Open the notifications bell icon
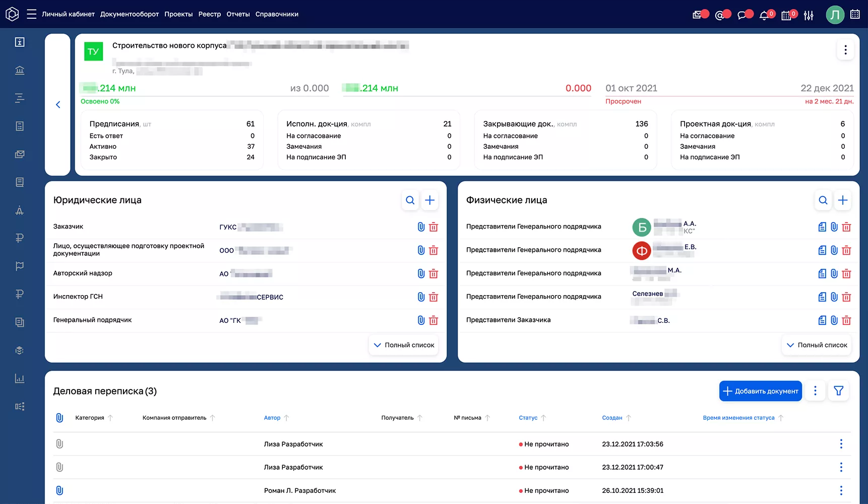Viewport: 868px width, 504px height. click(x=764, y=15)
